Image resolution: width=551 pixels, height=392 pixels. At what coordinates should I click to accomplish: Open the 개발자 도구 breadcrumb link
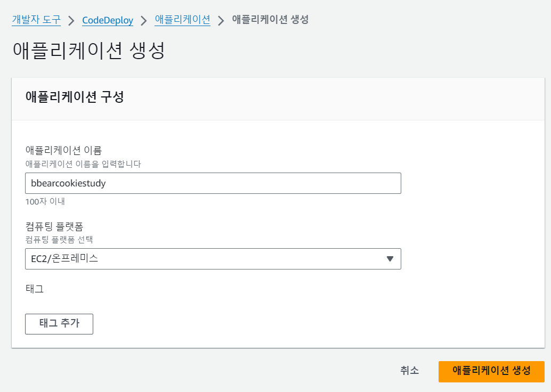point(36,20)
